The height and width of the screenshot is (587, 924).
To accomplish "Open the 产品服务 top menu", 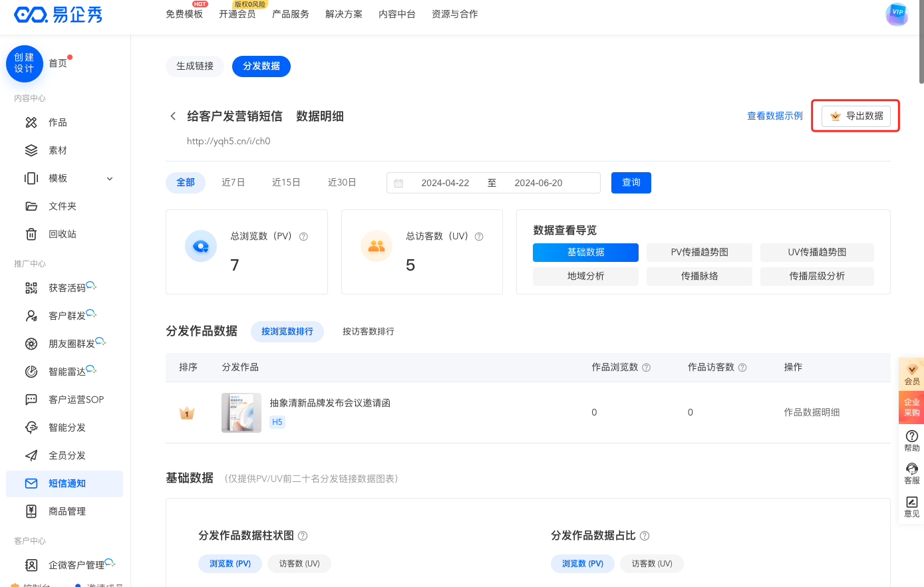I will (x=290, y=14).
